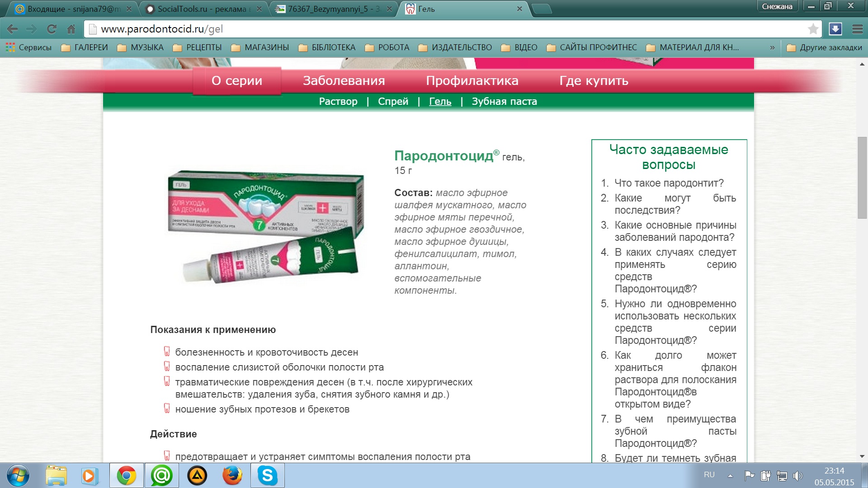Open the Chrome hamburger menu
Viewport: 868px width, 488px height.
click(857, 29)
